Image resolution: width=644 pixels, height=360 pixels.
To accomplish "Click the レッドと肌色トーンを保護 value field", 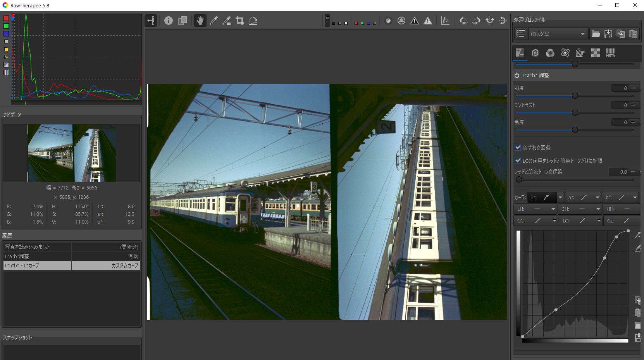I will (x=618, y=172).
